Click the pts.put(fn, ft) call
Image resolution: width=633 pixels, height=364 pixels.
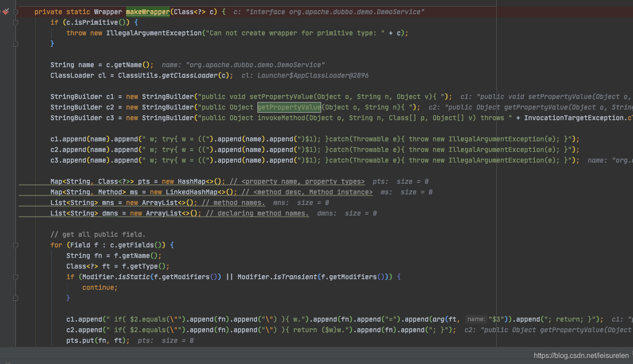coord(96,341)
